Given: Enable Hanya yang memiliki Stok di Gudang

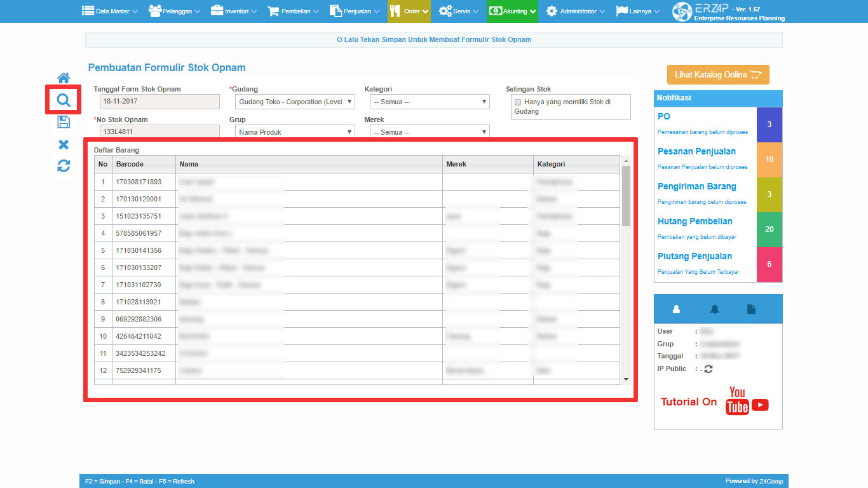Looking at the screenshot, I should (518, 102).
